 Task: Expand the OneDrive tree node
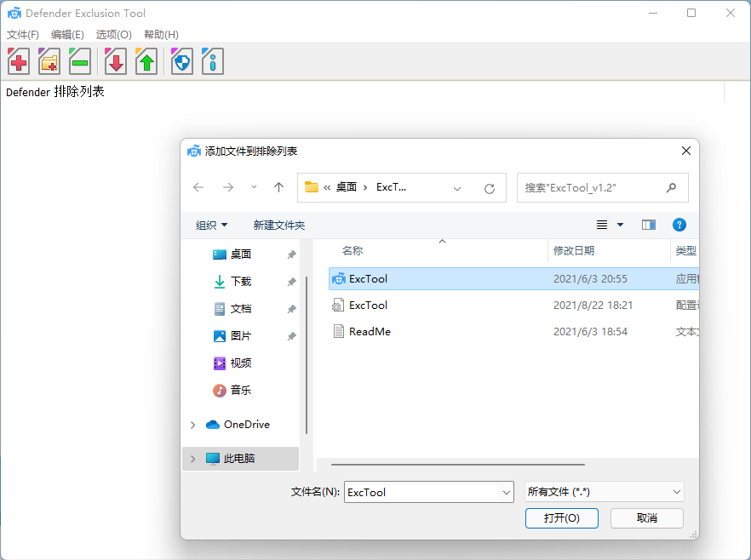coord(193,425)
